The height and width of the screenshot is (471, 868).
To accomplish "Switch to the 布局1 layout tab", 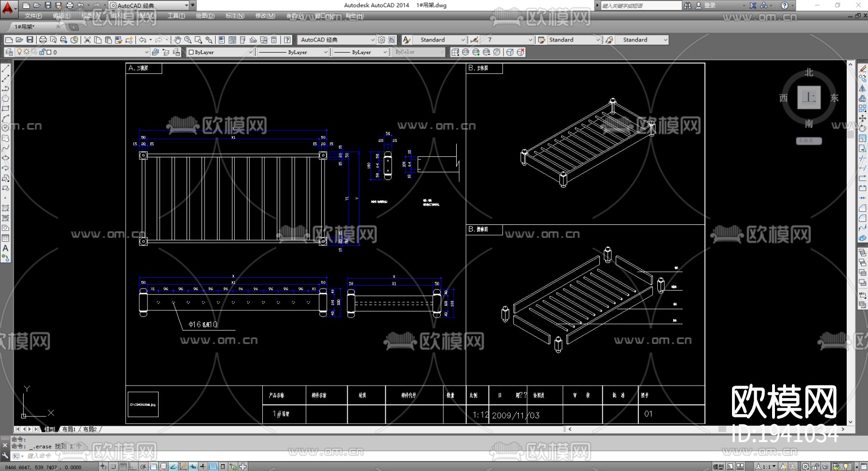I will point(68,429).
